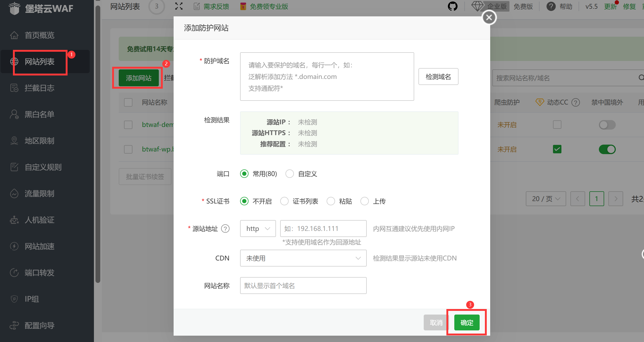Click the 网站加速 lightning icon
This screenshot has width=644, height=342.
[14, 246]
